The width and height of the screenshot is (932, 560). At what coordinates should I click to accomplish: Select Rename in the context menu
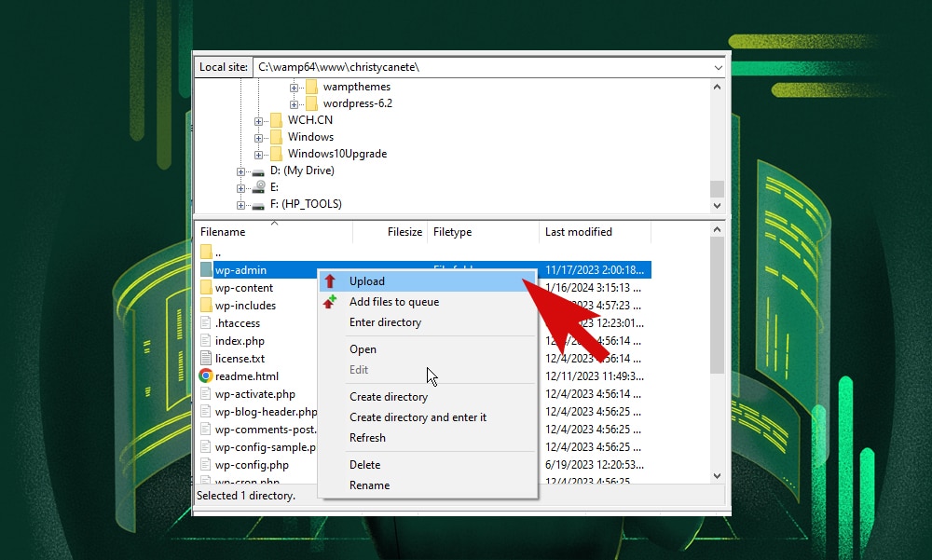click(x=367, y=485)
